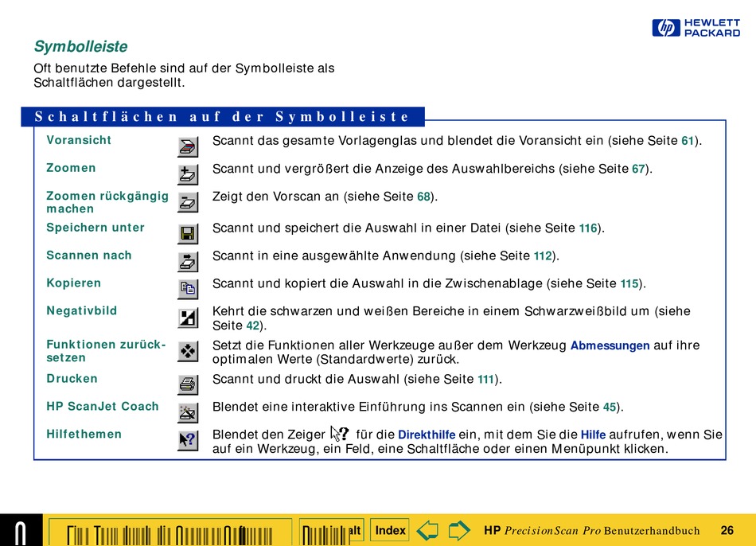Click the Voransicht label
Screen dimensions: 756x546
79,140
